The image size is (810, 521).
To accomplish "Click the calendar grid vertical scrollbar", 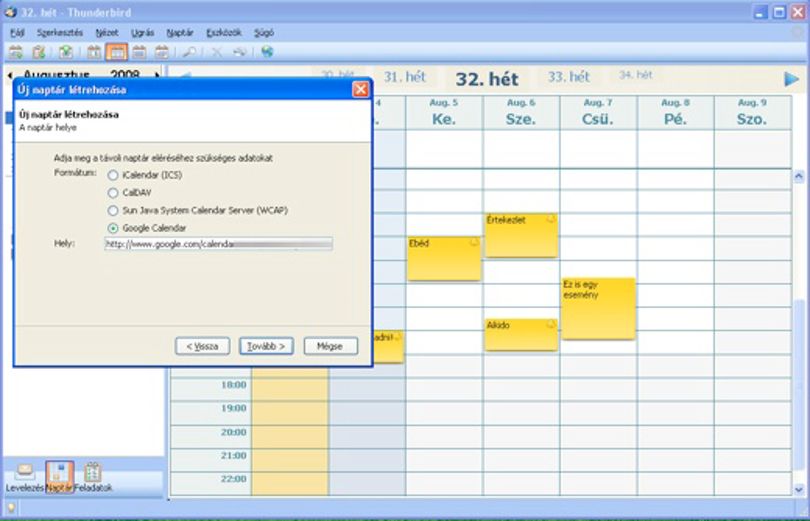I will [x=799, y=333].
